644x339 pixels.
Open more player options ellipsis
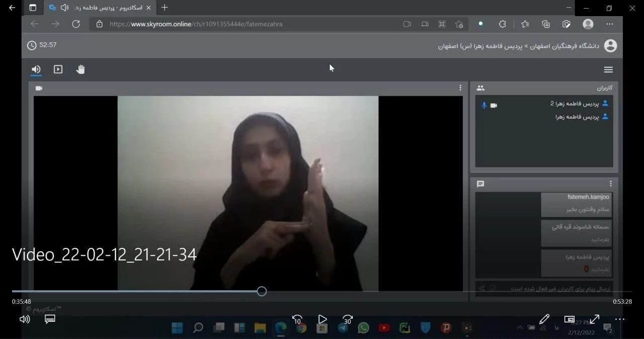pos(620,319)
